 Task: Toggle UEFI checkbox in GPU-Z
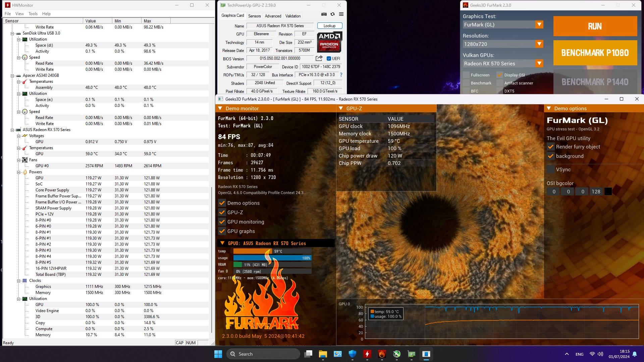(x=329, y=58)
